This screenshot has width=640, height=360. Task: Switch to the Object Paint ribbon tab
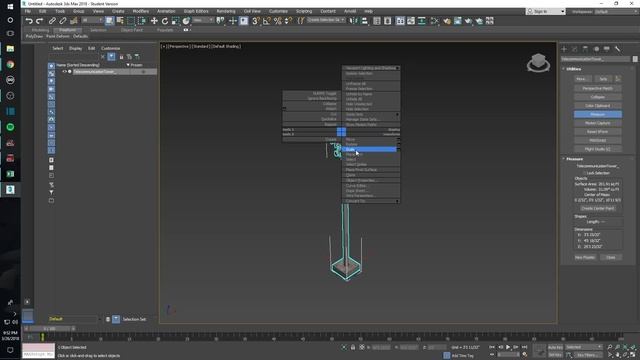click(132, 30)
